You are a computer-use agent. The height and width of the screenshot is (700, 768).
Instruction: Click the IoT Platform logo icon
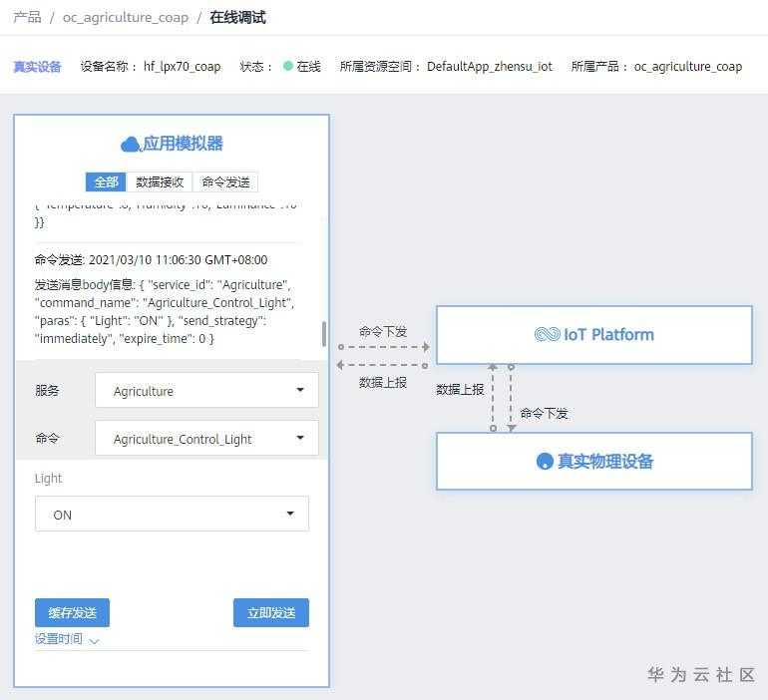[548, 334]
